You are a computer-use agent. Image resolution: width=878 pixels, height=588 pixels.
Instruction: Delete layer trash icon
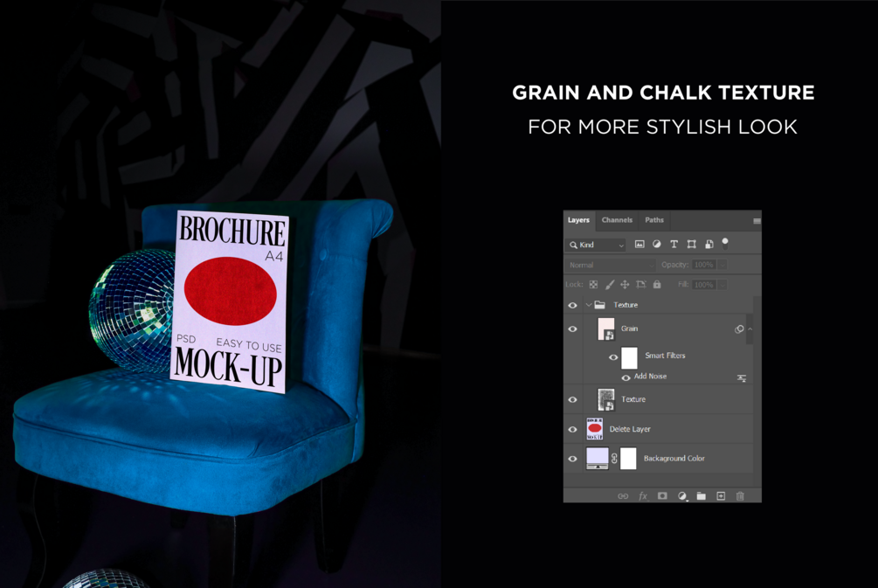[740, 496]
